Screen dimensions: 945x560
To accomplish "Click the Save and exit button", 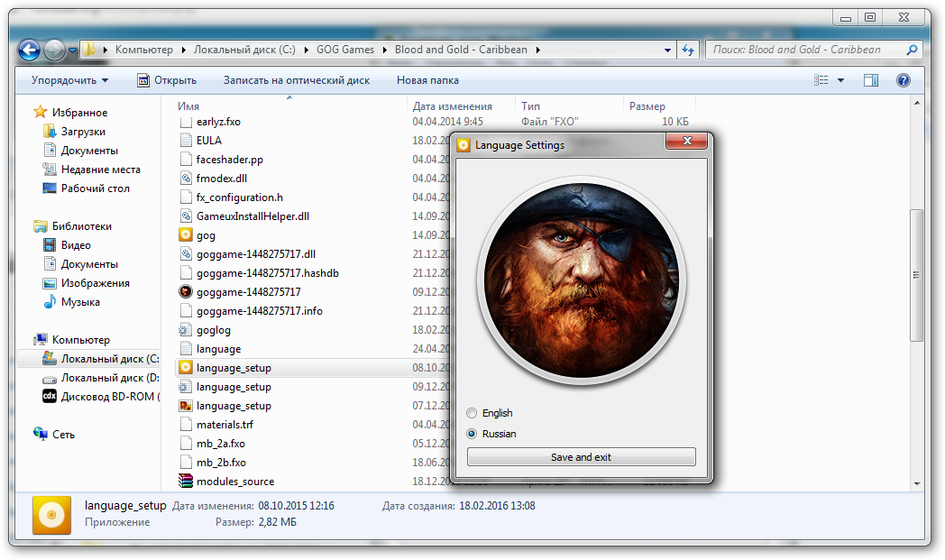I will [581, 457].
